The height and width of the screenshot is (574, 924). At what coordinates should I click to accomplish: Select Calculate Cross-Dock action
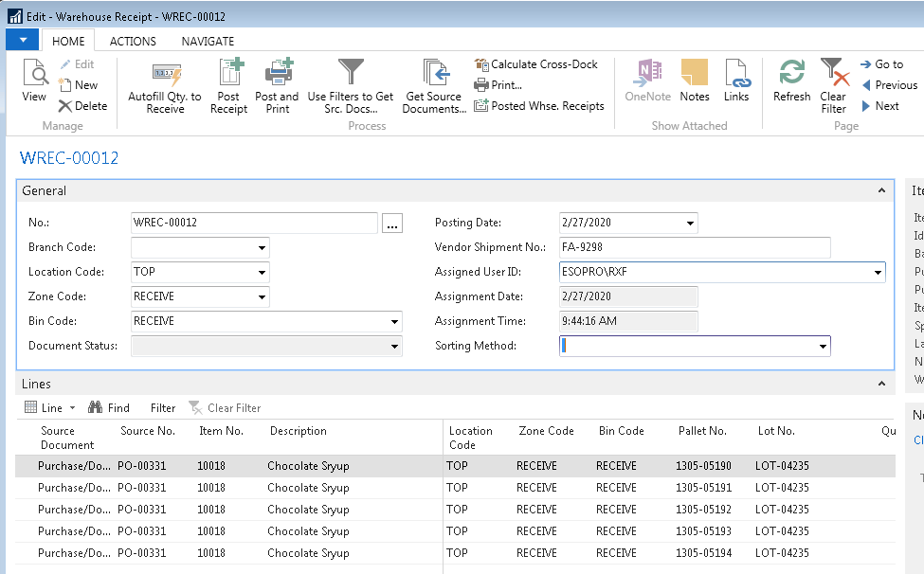(536, 64)
